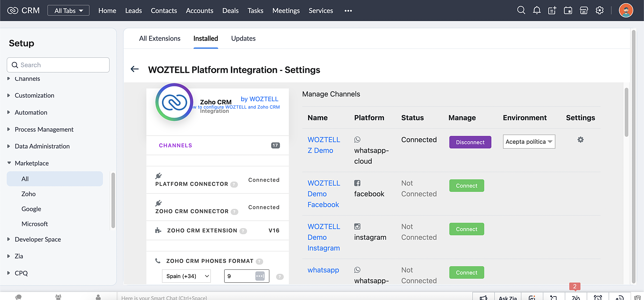Select All under Marketplace
This screenshot has height=300, width=644.
[x=55, y=179]
